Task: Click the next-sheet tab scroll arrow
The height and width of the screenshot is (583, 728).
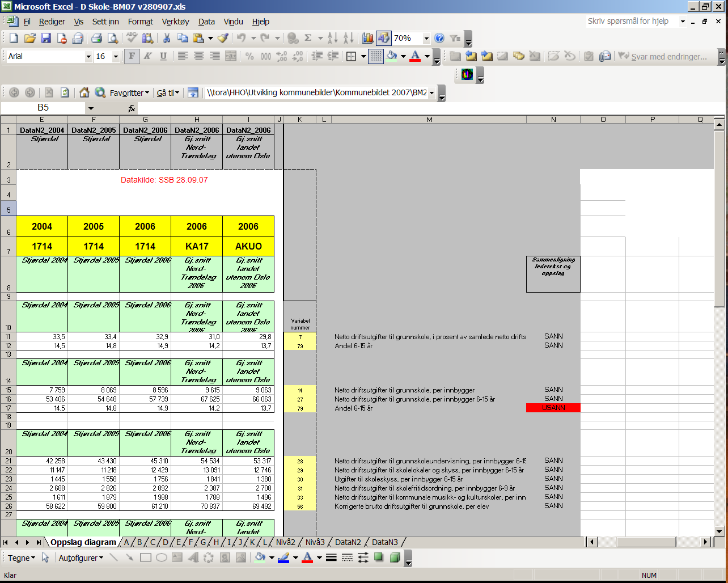Action: coord(28,542)
